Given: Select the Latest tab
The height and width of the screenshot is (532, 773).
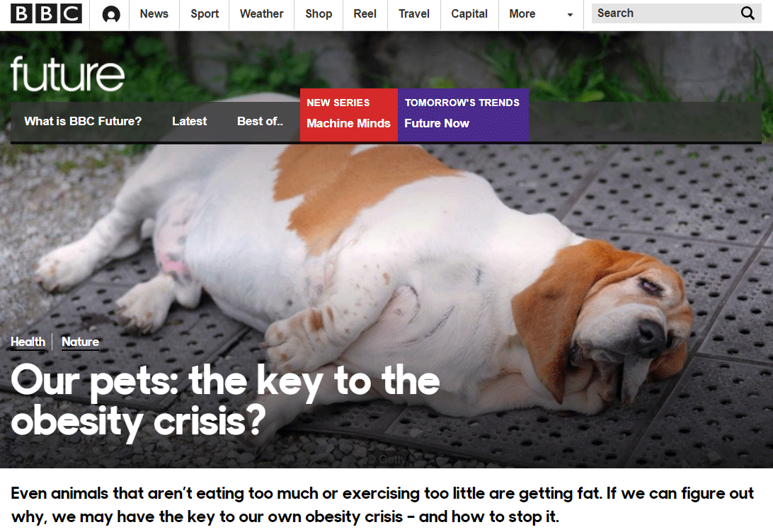Looking at the screenshot, I should pos(189,121).
